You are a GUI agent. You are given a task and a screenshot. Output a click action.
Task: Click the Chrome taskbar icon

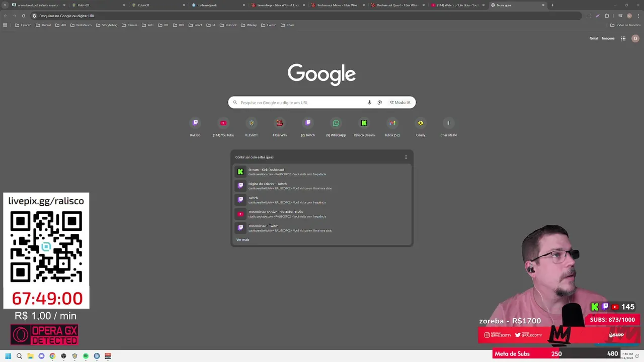52,356
